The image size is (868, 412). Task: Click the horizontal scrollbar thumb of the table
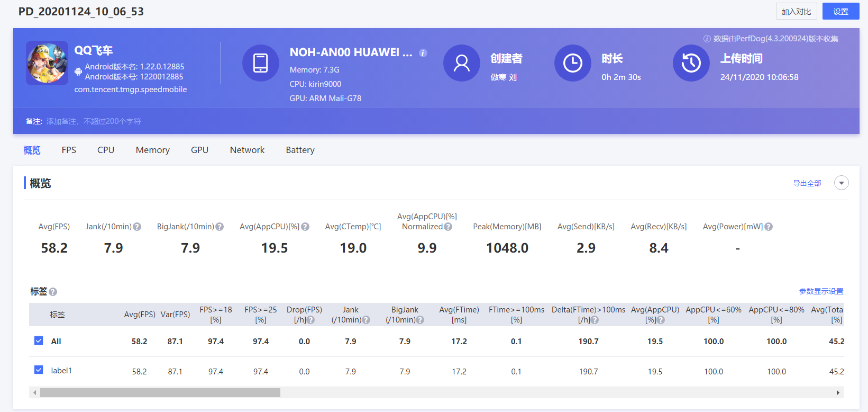pyautogui.click(x=160, y=392)
